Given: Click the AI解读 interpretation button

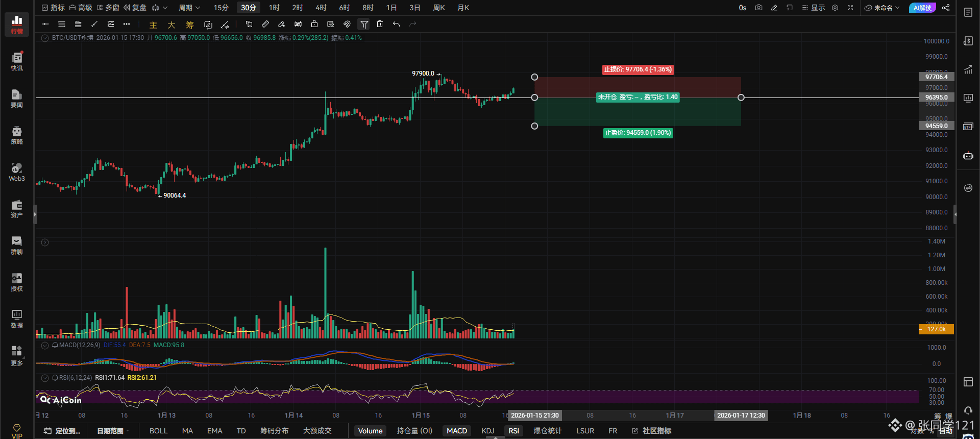Looking at the screenshot, I should click(922, 8).
